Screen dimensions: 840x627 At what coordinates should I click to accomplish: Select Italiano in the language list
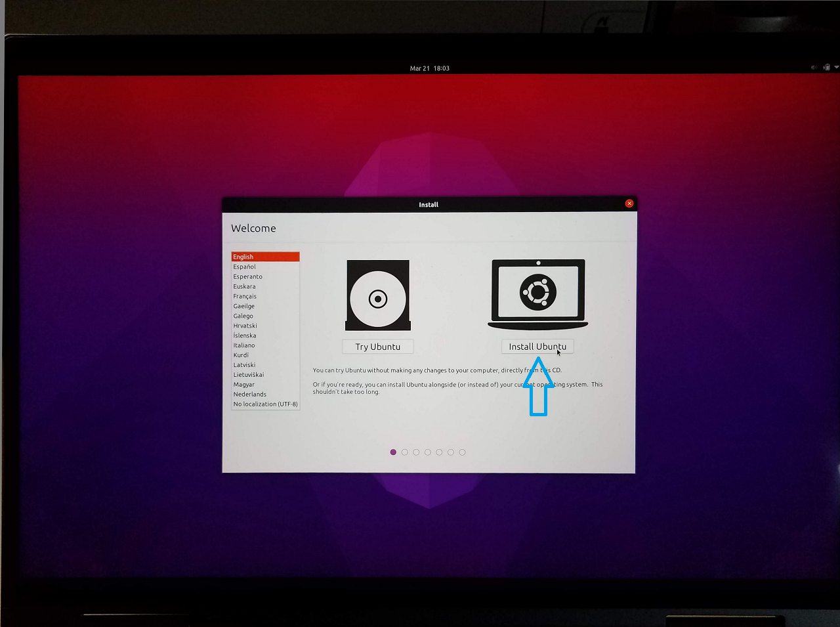[265, 345]
